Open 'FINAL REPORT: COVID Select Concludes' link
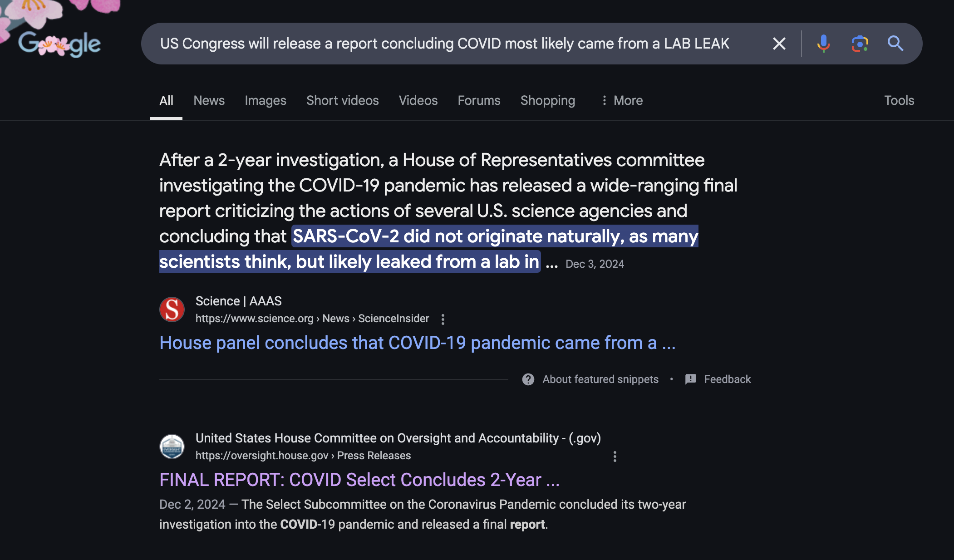The width and height of the screenshot is (954, 560). click(x=359, y=480)
